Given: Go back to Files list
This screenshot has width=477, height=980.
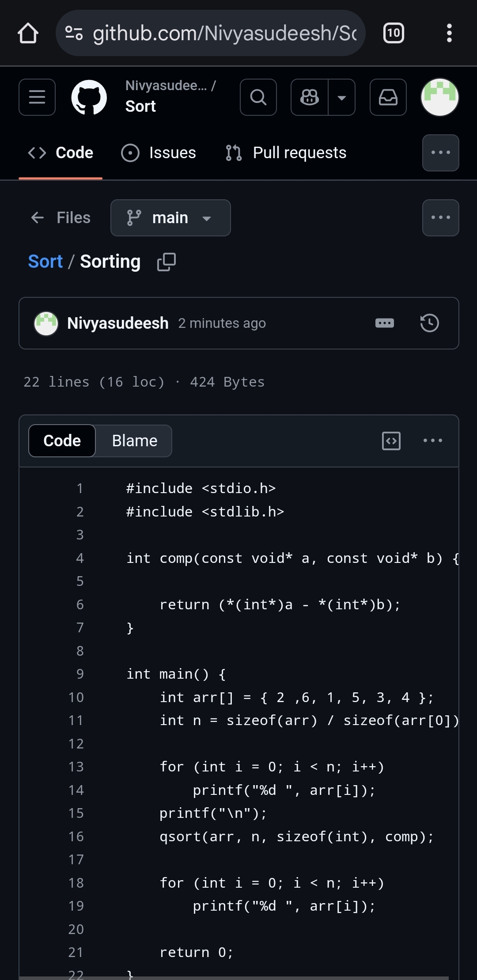Looking at the screenshot, I should tap(61, 218).
